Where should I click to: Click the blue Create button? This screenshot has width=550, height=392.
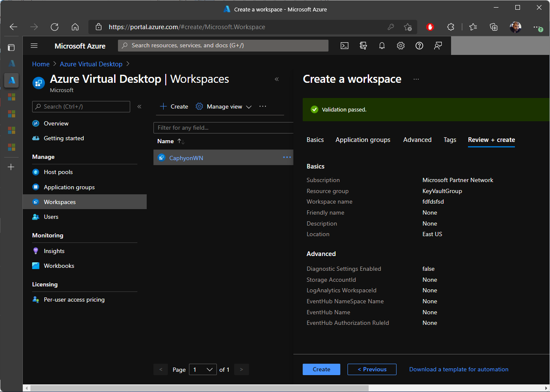coord(321,369)
